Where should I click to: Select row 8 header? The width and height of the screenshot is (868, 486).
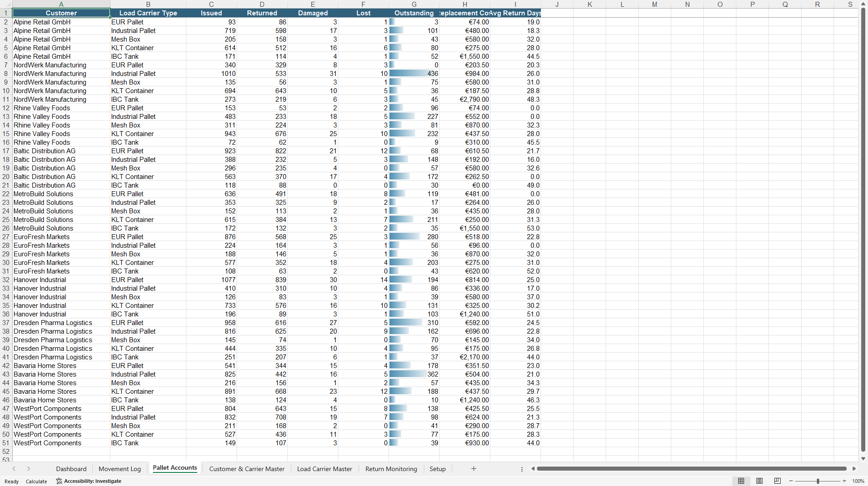(x=6, y=74)
